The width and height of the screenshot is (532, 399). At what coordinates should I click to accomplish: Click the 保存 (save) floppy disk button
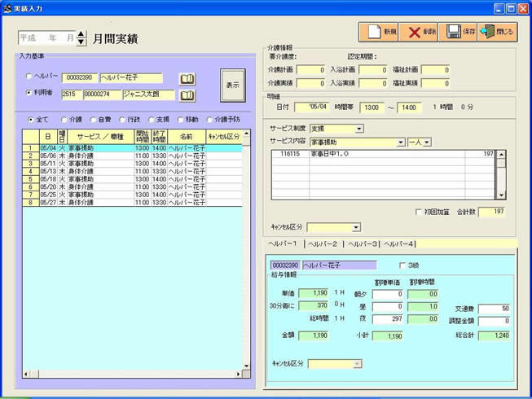tap(458, 32)
